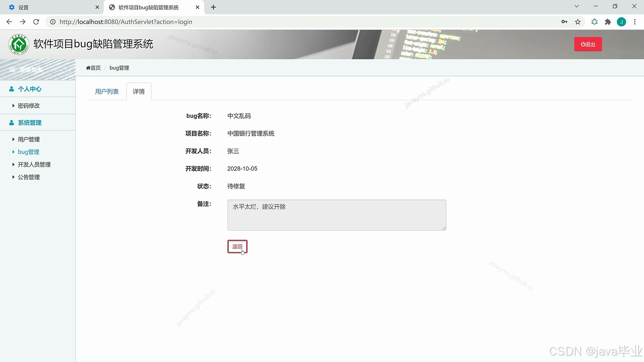Click the 系统管理 user icon

coord(11,123)
